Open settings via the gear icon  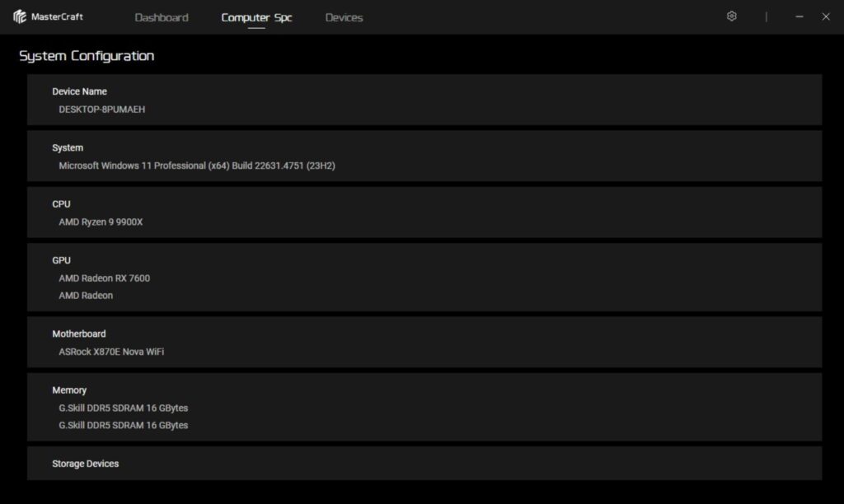[732, 16]
